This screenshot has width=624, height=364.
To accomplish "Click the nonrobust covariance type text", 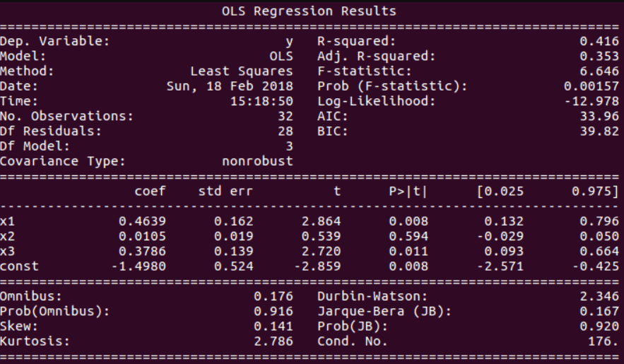I will 257,161.
